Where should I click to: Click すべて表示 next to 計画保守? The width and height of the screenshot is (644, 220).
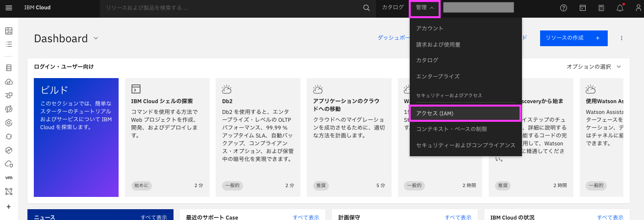tap(458, 217)
